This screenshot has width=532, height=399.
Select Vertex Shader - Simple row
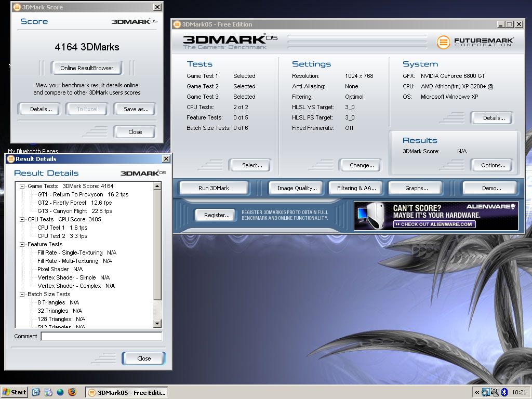(74, 277)
